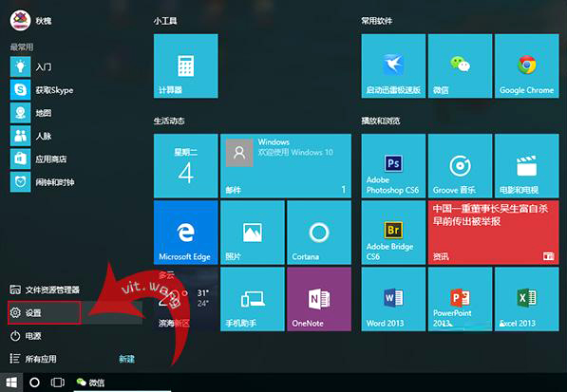
Task: Open the Groove 音乐 tile
Action: tap(460, 166)
